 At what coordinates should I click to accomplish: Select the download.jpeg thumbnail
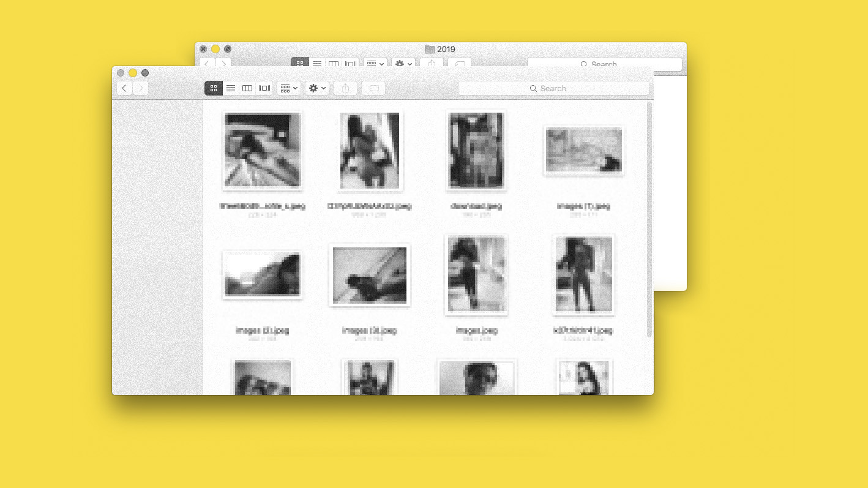[x=476, y=151]
